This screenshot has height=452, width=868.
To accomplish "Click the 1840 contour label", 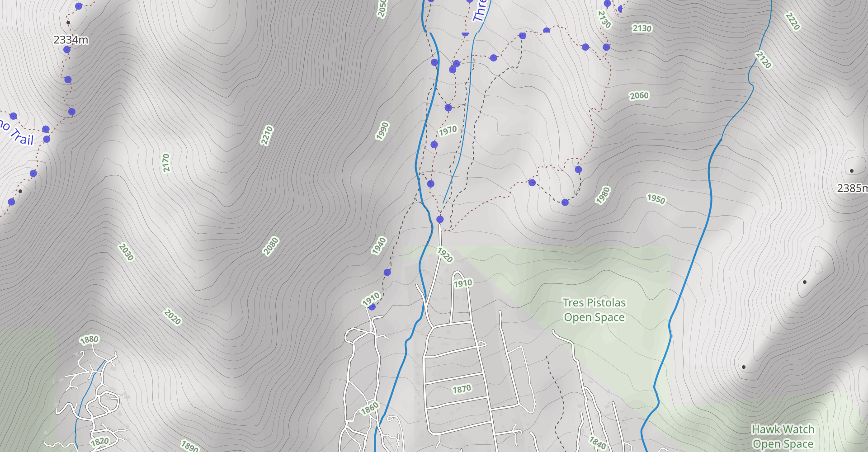I will pyautogui.click(x=597, y=443).
